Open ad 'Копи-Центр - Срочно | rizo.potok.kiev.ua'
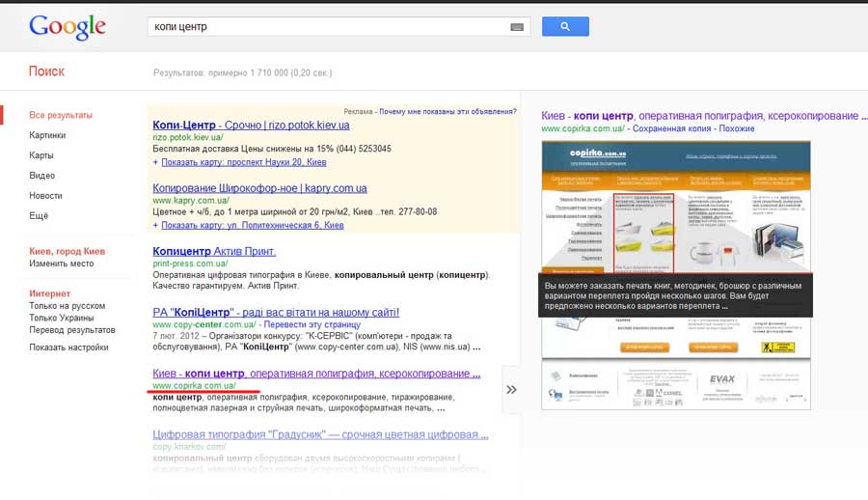Screen dimensions: 868x500 [x=251, y=125]
